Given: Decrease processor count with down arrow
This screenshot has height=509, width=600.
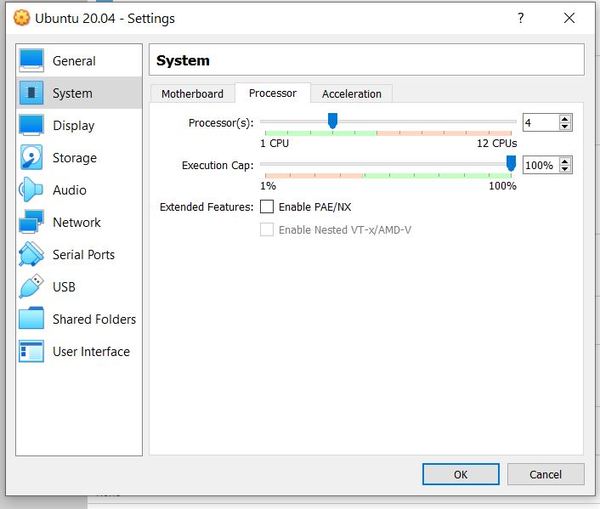Looking at the screenshot, I should pos(565,127).
